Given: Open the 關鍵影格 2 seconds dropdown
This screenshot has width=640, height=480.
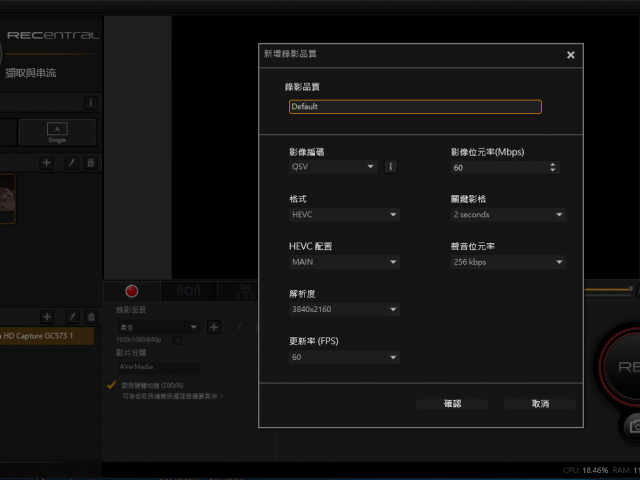Looking at the screenshot, I should point(508,215).
